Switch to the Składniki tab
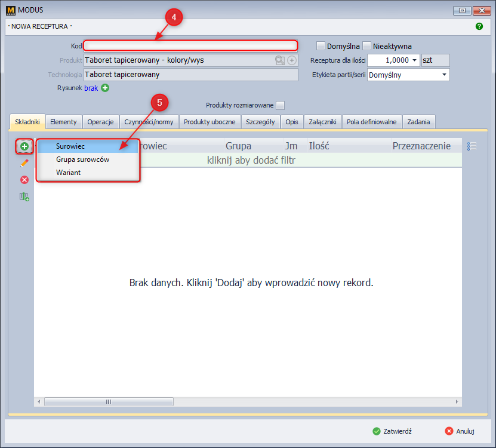Screen dimensions: 496x448 27,122
